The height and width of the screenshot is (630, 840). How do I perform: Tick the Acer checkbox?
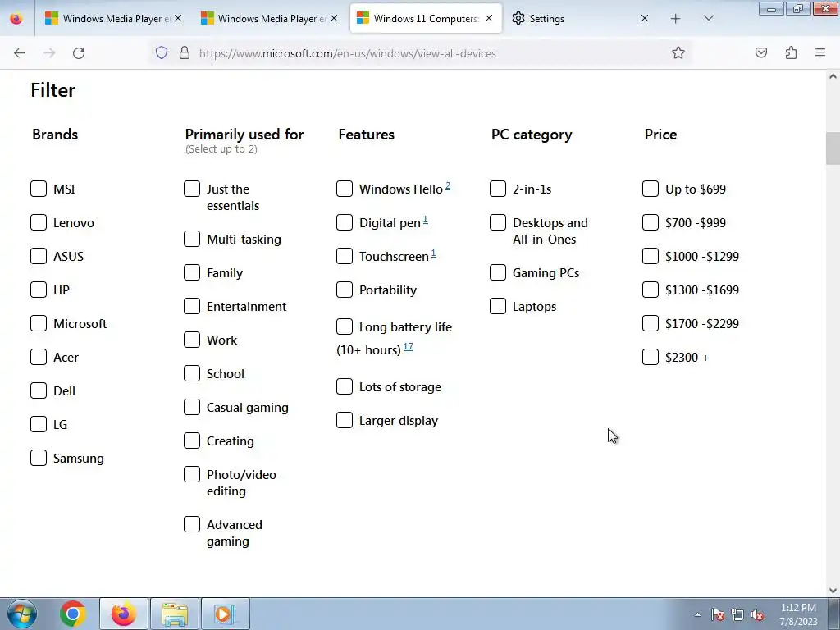tap(39, 357)
